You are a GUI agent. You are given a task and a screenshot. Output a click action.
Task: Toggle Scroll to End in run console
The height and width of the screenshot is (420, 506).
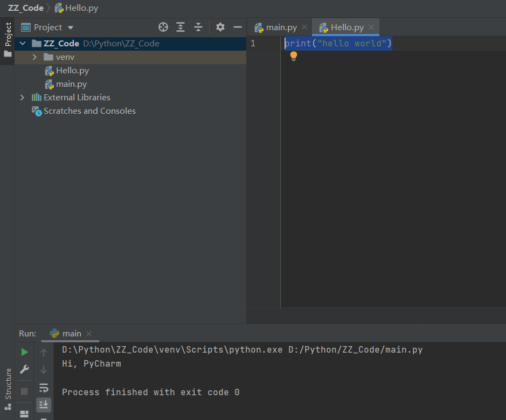click(x=44, y=404)
